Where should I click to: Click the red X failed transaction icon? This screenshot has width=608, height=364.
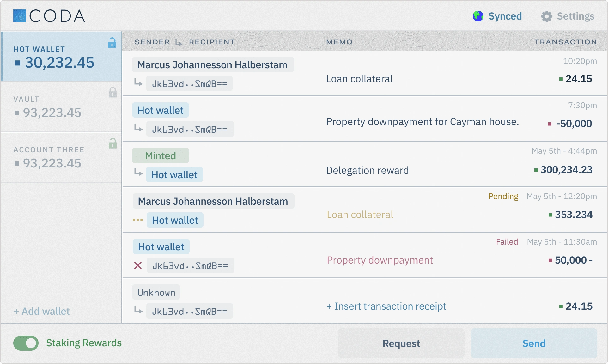coord(138,265)
